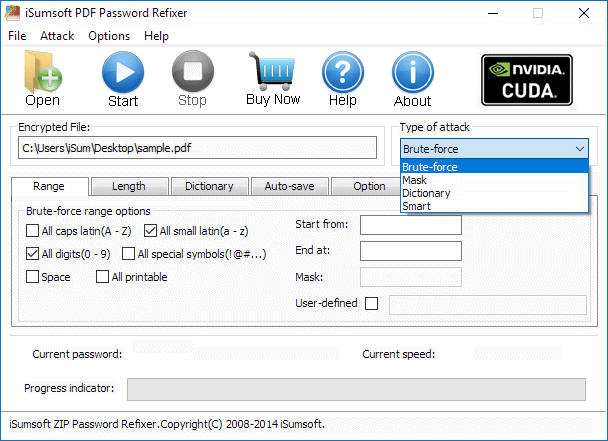The image size is (608, 441).
Task: Switch to the Auto-save tab
Action: tap(290, 187)
